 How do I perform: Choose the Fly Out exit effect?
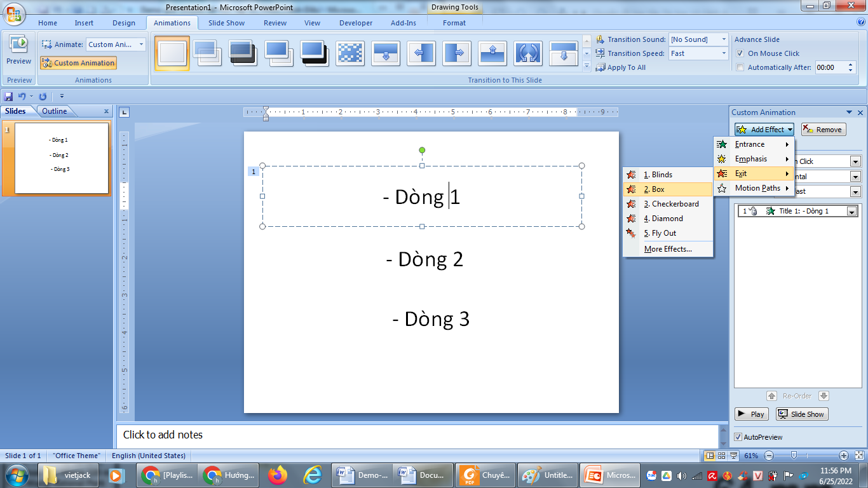tap(668, 233)
